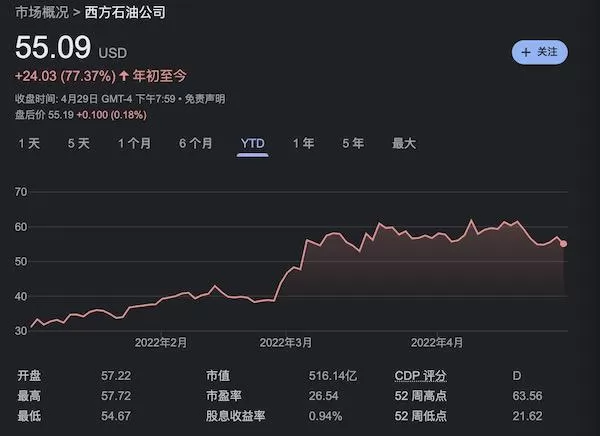The image size is (600, 436).
Task: Click the end-point dot on the price chart
Action: pyautogui.click(x=564, y=244)
